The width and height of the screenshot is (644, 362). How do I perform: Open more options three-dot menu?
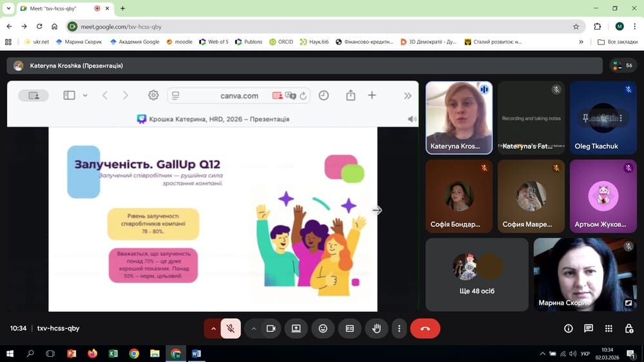(x=400, y=329)
